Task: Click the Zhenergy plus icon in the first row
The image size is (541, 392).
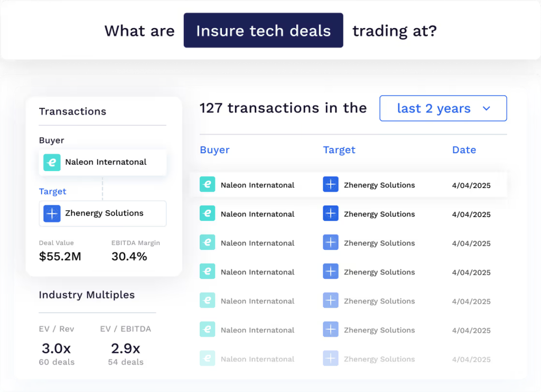Action: (x=330, y=185)
